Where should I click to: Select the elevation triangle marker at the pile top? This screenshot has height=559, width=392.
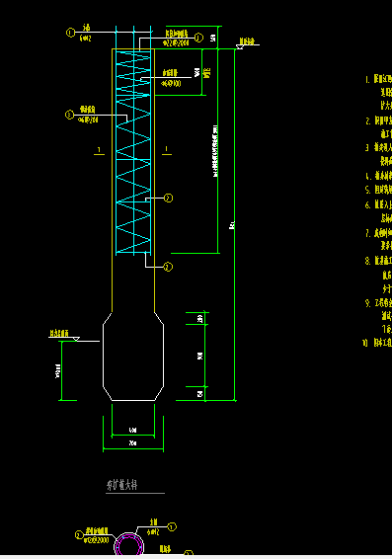point(240,46)
